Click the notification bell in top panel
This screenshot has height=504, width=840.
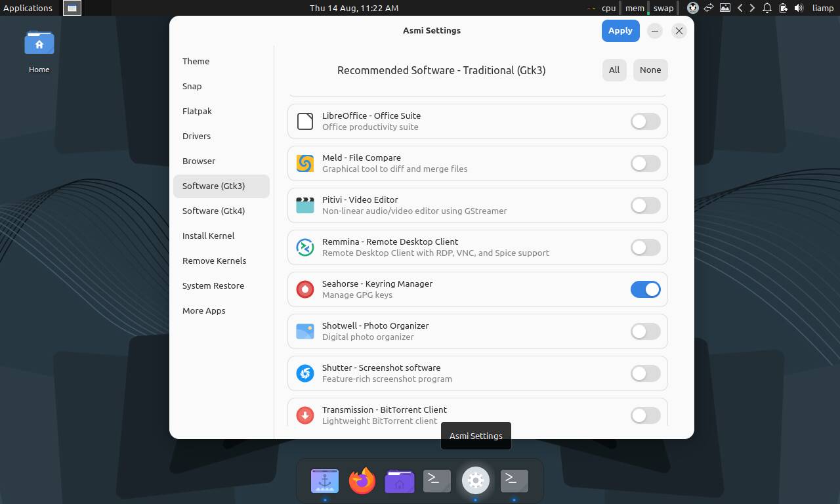766,8
